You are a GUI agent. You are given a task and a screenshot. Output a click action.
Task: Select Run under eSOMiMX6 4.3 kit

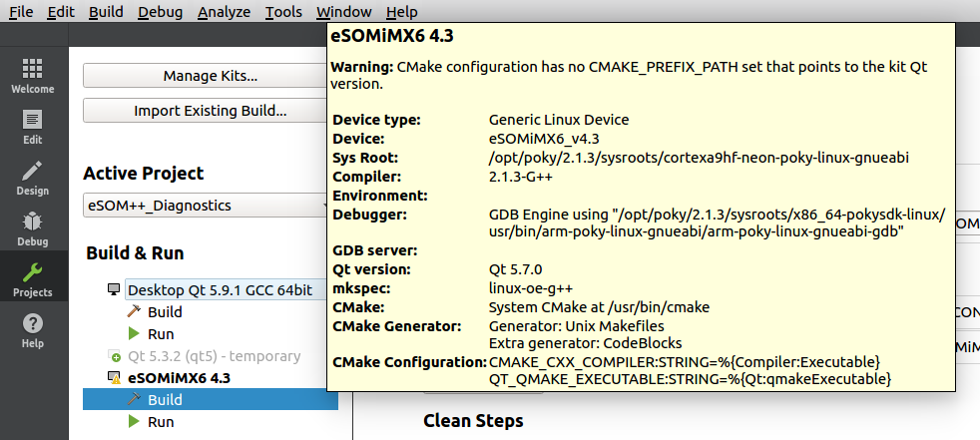click(161, 421)
